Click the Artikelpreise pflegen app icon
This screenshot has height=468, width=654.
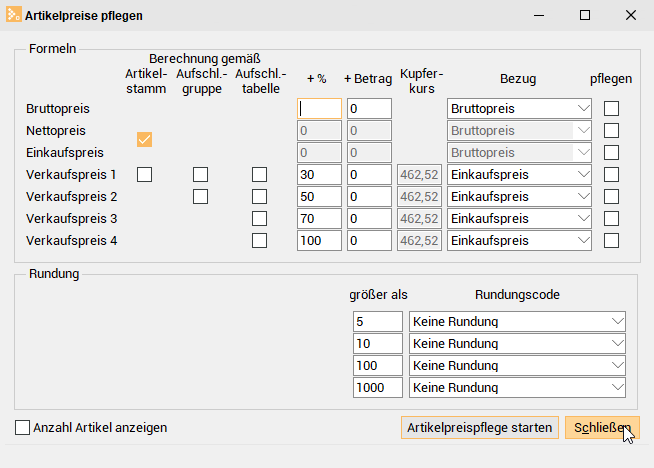13,15
